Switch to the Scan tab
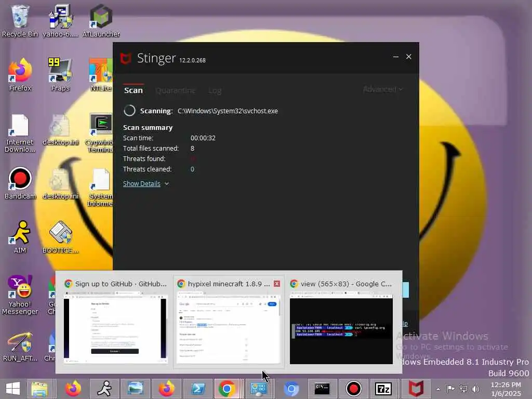Viewport: 532px width, 399px height. click(x=134, y=90)
